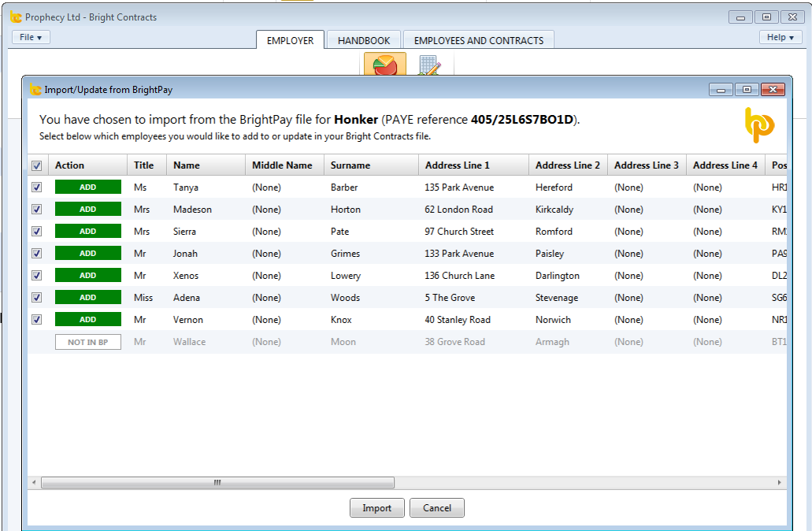Select the '136 Church Lane' cell

click(460, 276)
